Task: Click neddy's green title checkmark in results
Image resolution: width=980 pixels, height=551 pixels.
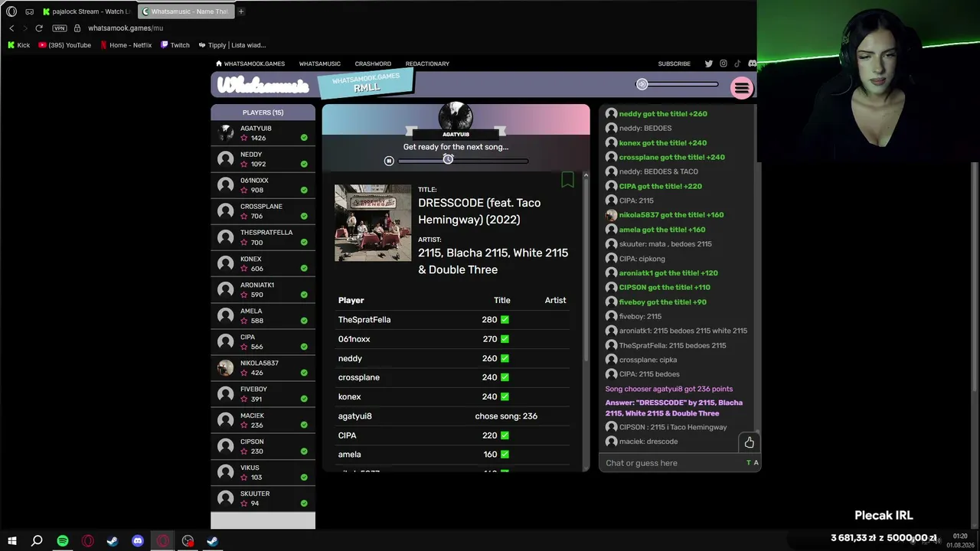Action: pos(505,358)
